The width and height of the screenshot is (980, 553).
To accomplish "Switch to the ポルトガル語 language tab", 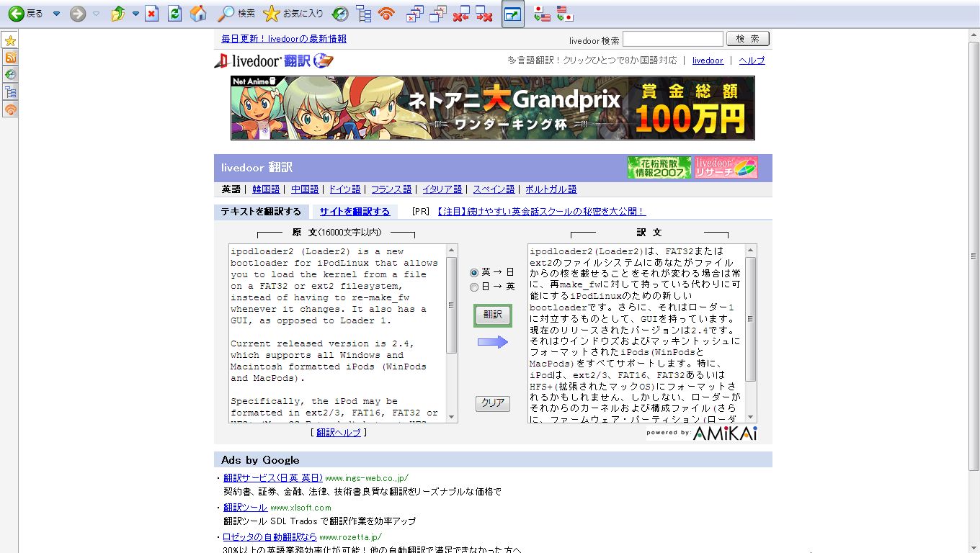I will [x=551, y=189].
